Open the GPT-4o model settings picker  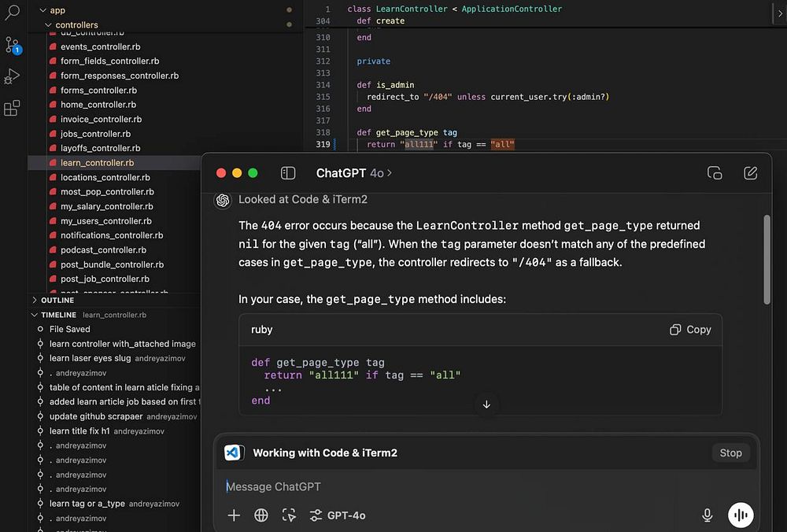(338, 515)
